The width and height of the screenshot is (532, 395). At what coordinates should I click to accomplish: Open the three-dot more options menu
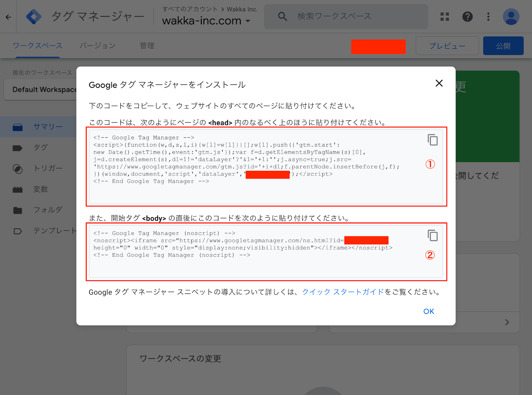(x=488, y=17)
